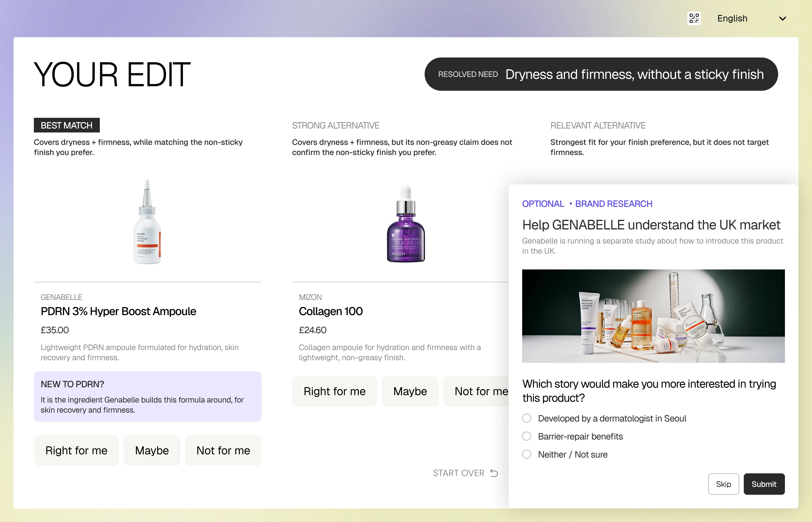
Task: Submit the brand research answer
Action: coord(764,484)
